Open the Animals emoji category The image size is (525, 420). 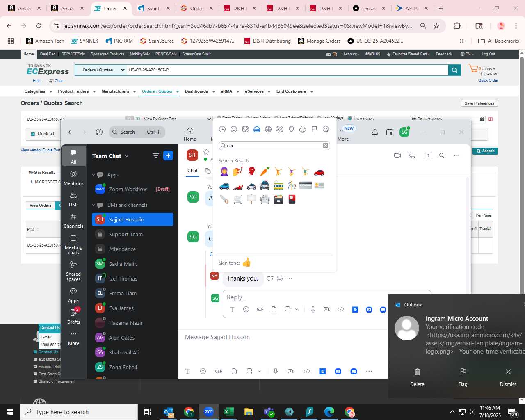pos(245,129)
